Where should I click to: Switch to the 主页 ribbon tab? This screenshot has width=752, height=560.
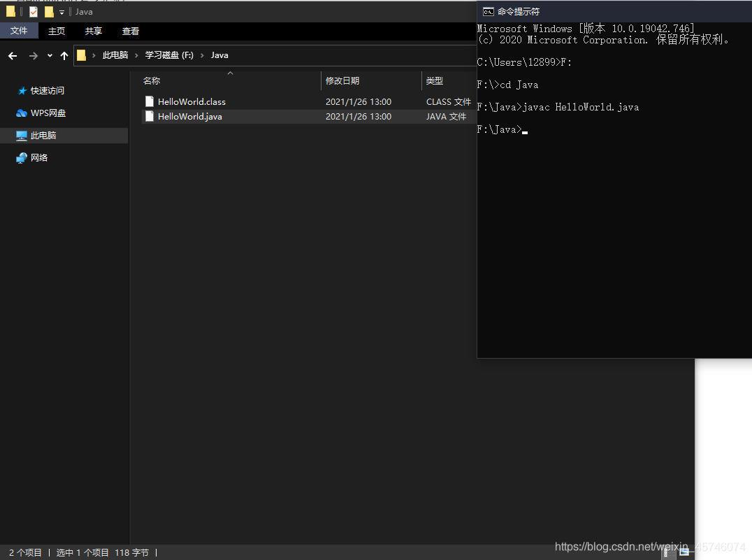[56, 31]
